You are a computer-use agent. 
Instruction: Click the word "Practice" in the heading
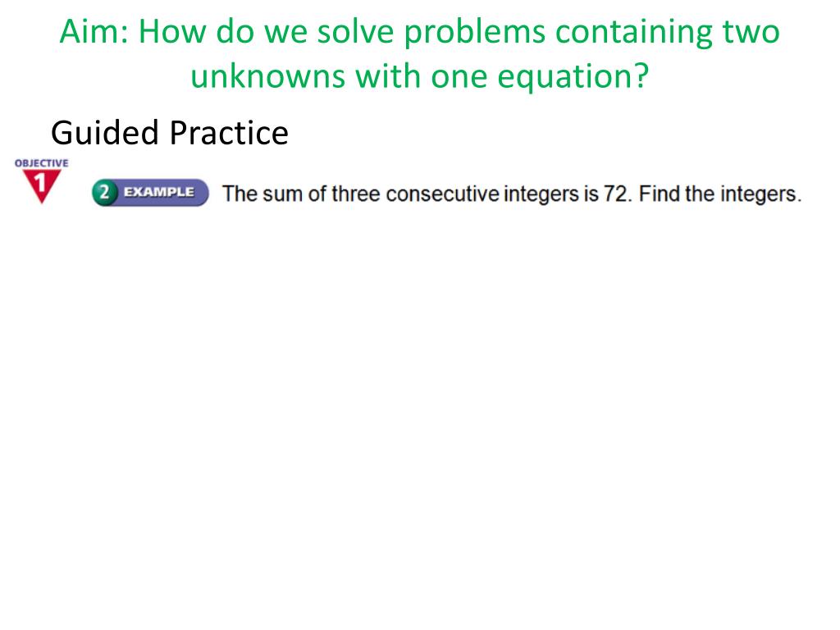pos(229,133)
